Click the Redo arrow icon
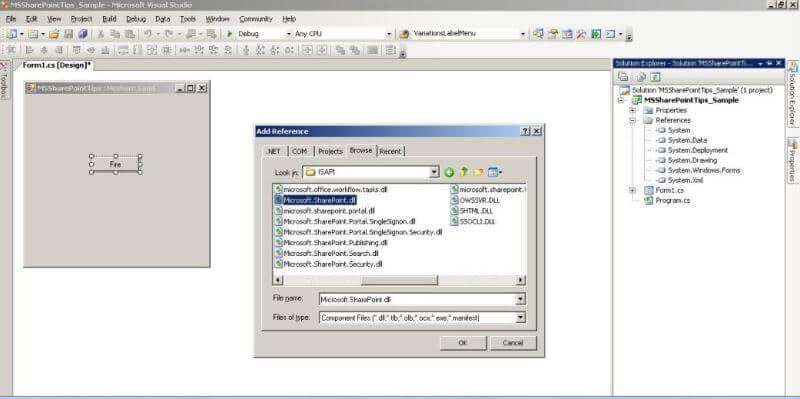Image resolution: width=800 pixels, height=399 pixels. point(168,34)
